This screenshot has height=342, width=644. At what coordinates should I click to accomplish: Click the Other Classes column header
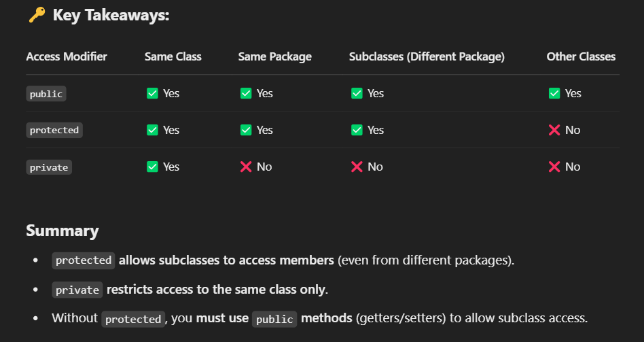[x=581, y=56]
